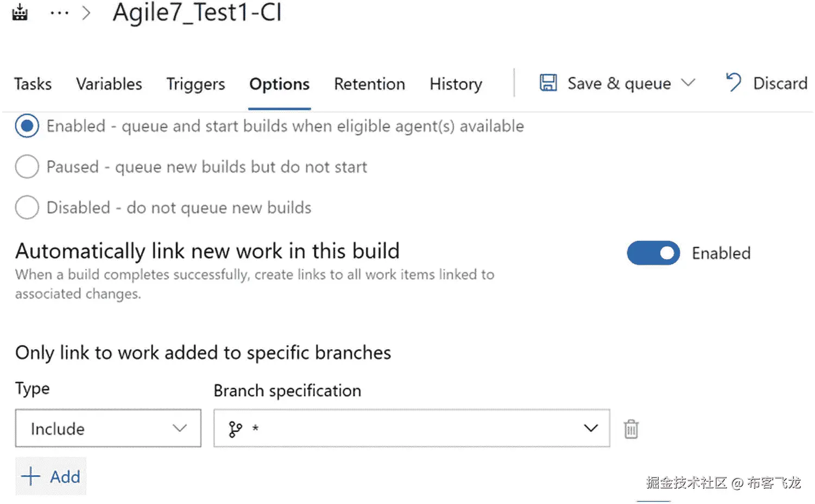Switch to the Triggers tab

pos(195,84)
